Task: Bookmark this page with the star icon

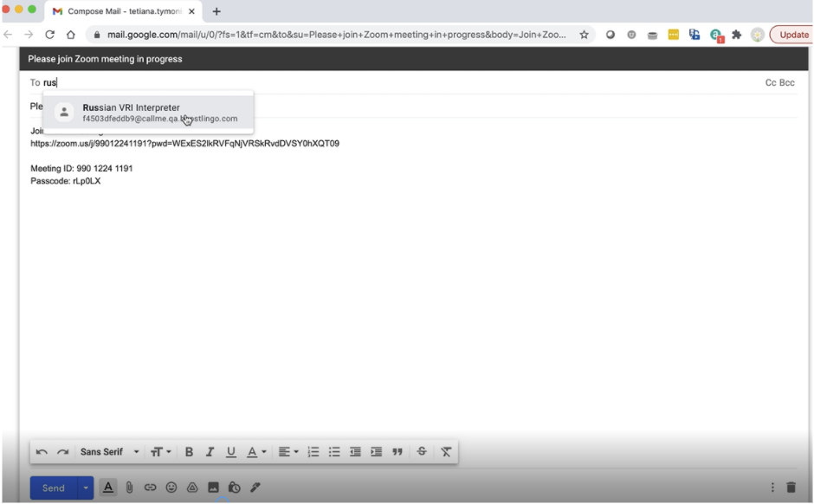Action: [585, 35]
